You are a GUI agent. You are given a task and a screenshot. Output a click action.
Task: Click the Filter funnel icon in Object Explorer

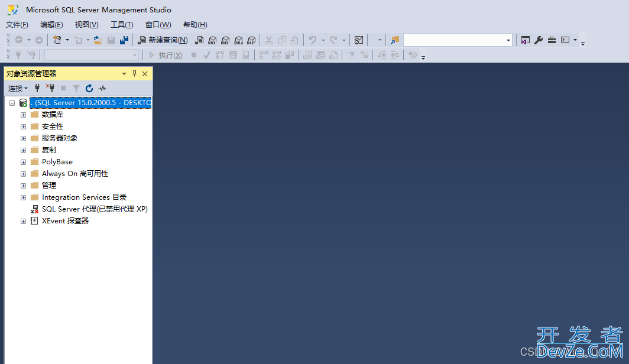click(x=76, y=88)
